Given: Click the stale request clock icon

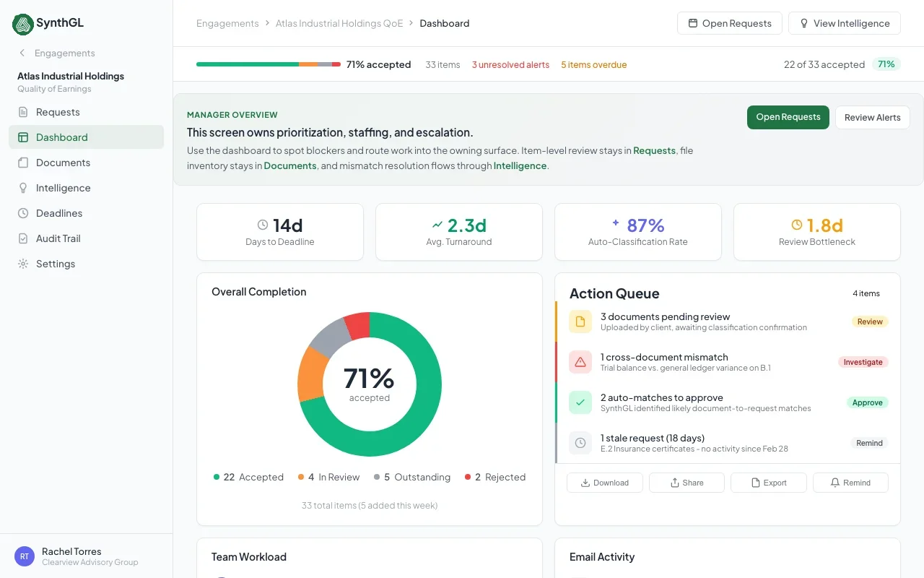Looking at the screenshot, I should (x=580, y=443).
